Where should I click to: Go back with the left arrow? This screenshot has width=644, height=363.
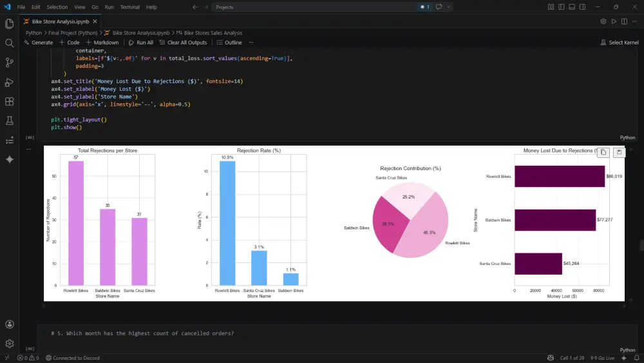(195, 7)
